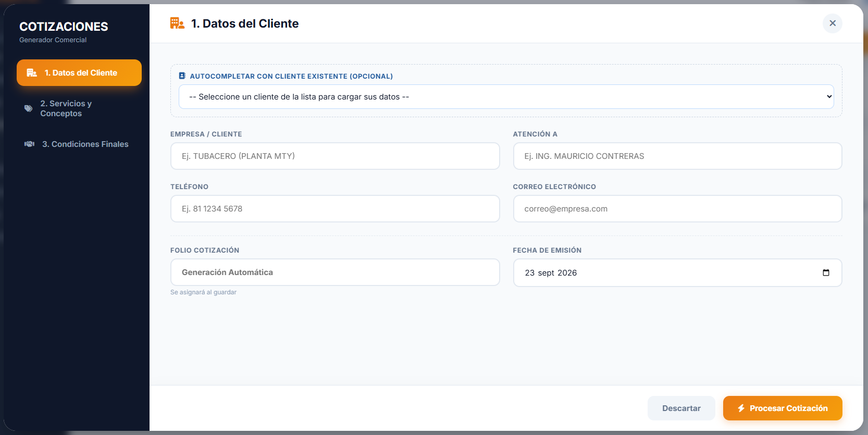Click the tags icon beside Servicios y Conceptos
The image size is (868, 435).
(x=29, y=108)
